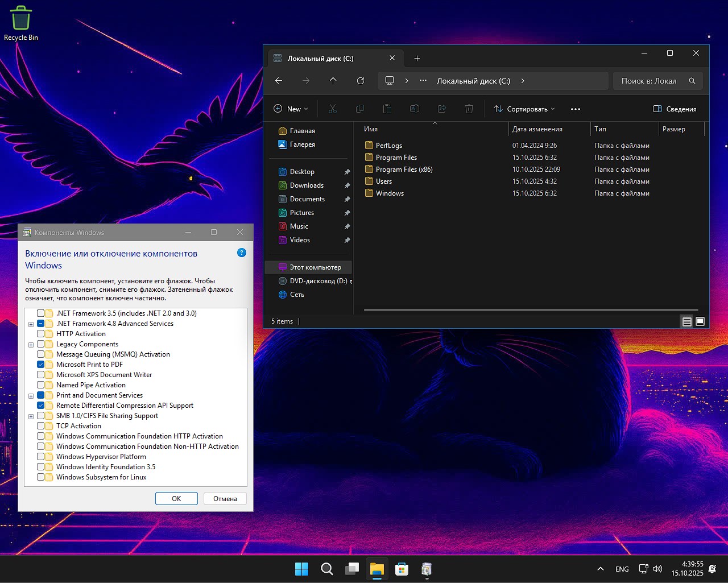Expand SMB 1.0/CIFS File Sharing Support
The width and height of the screenshot is (728, 583).
(31, 416)
